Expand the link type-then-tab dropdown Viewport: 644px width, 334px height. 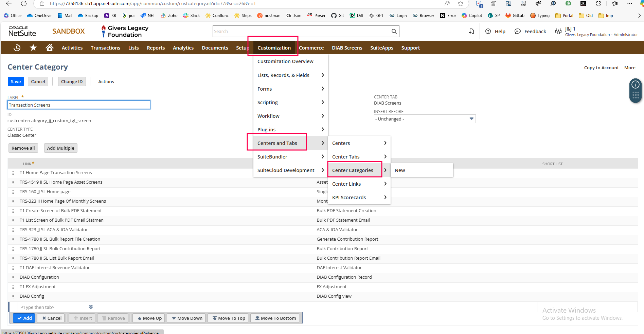91,307
